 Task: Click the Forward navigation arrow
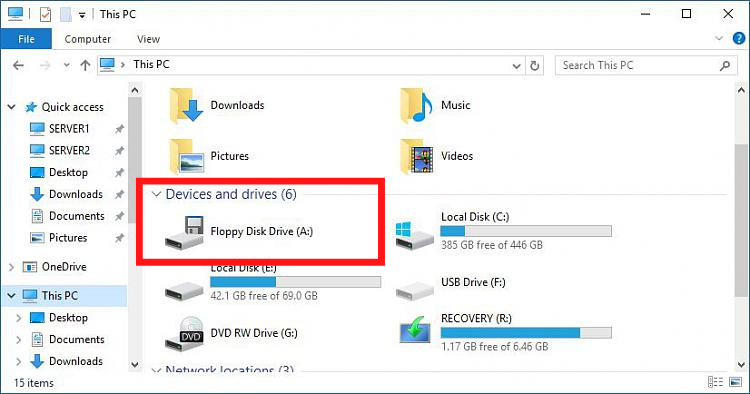pyautogui.click(x=45, y=66)
